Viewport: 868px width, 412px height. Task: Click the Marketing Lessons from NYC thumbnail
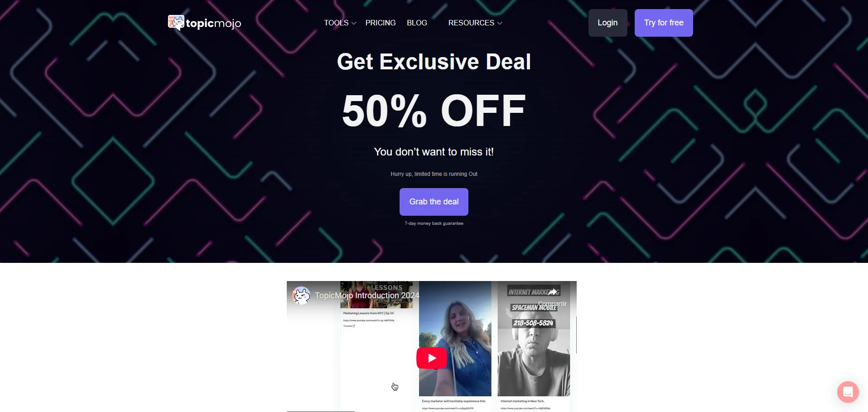pos(376,295)
